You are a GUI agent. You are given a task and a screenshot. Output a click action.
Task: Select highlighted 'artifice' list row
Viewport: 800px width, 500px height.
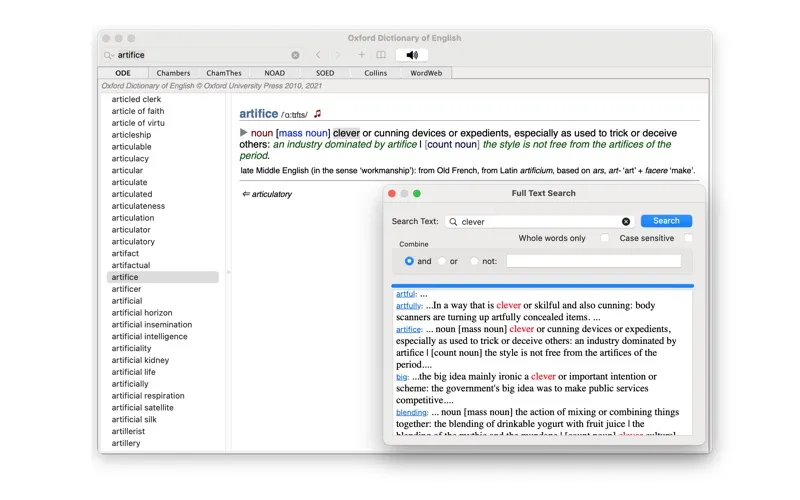[x=163, y=277]
